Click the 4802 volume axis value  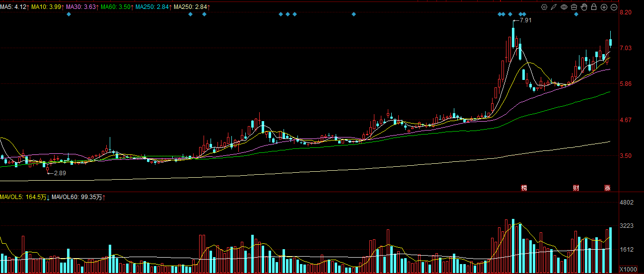(627, 202)
